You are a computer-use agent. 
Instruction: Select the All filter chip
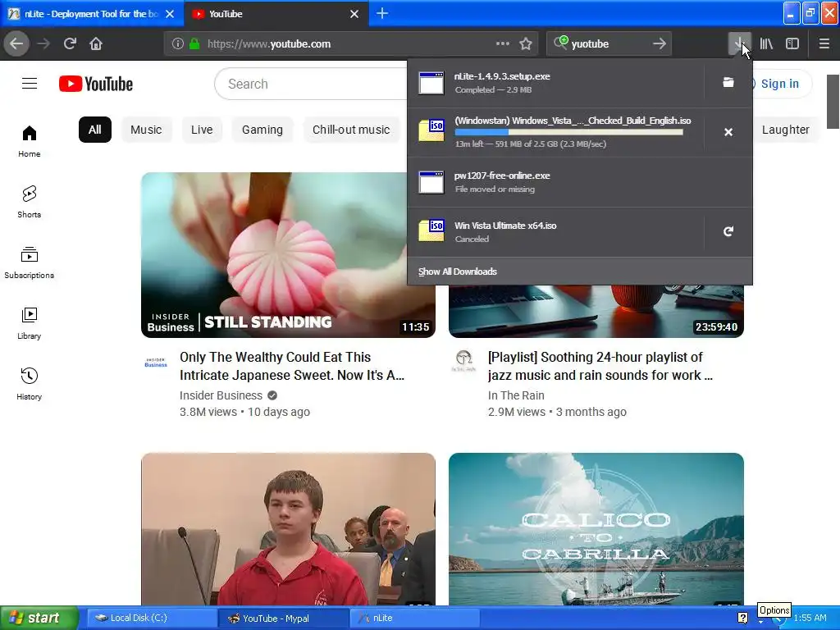[95, 130]
